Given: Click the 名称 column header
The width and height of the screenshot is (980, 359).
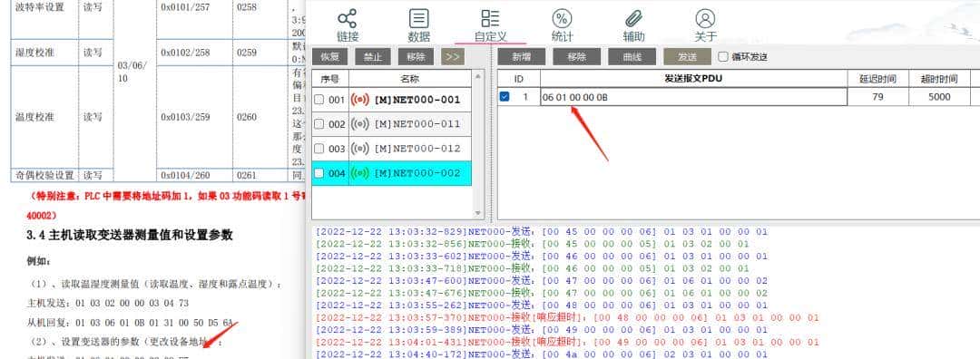Looking at the screenshot, I should click(x=409, y=79).
